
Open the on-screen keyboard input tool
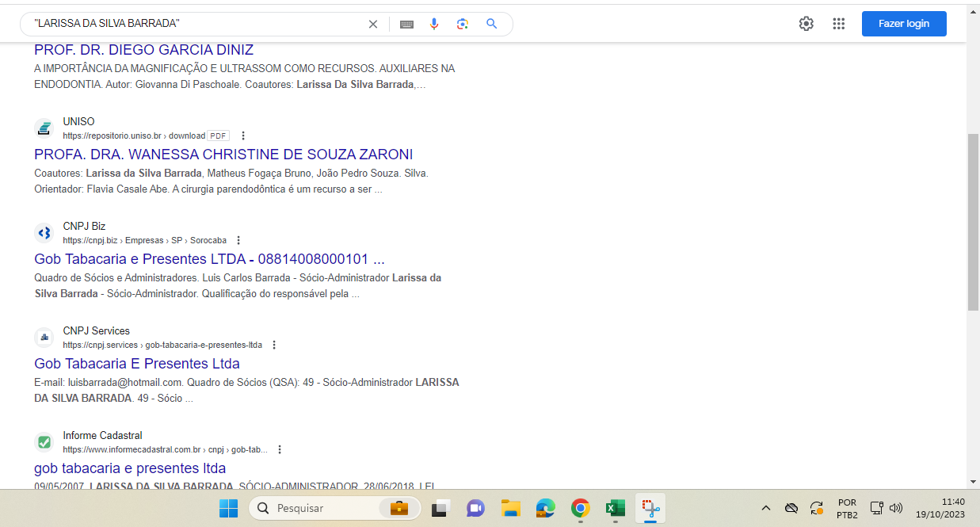pyautogui.click(x=406, y=24)
